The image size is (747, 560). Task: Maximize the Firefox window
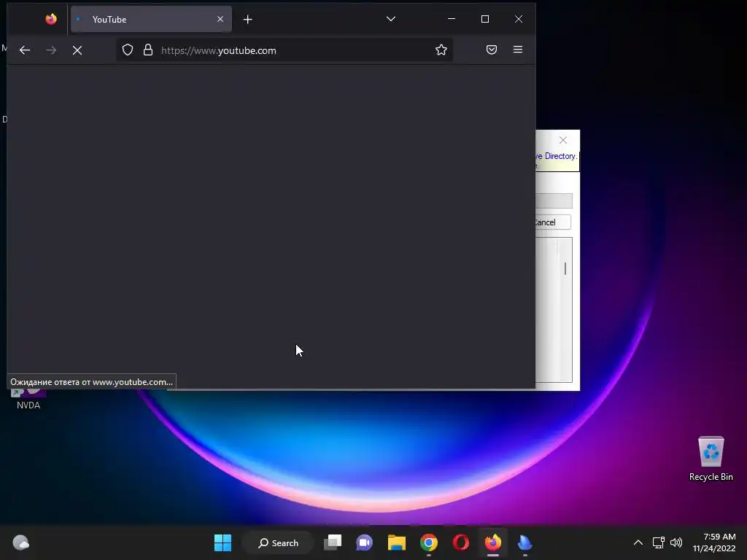[485, 19]
